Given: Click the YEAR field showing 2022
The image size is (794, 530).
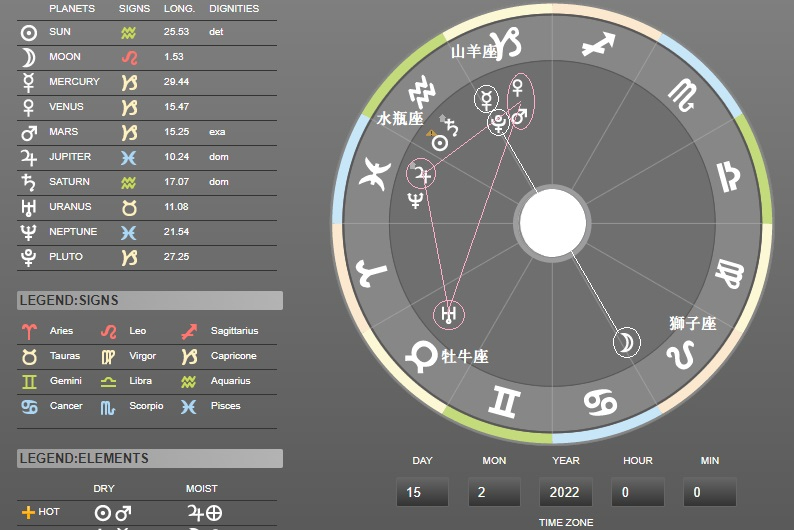Looking at the screenshot, I should click(x=565, y=492).
